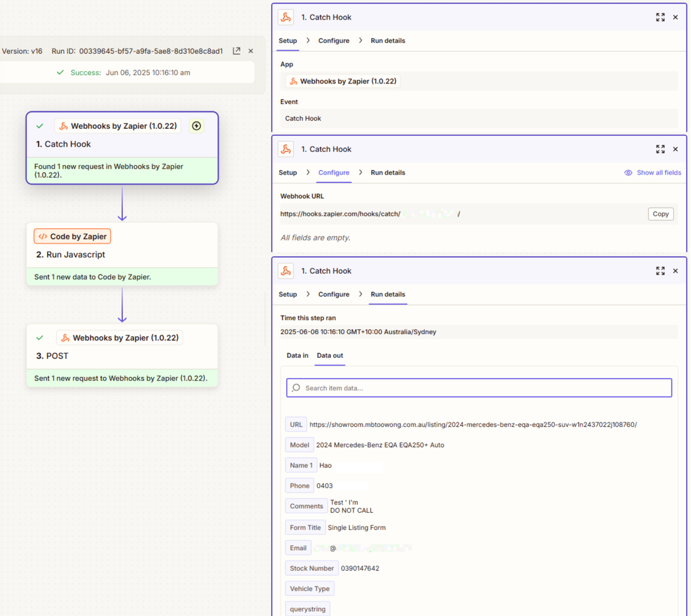The image size is (691, 616).
Task: Click the lightning trigger icon on step 1
Action: [x=197, y=126]
